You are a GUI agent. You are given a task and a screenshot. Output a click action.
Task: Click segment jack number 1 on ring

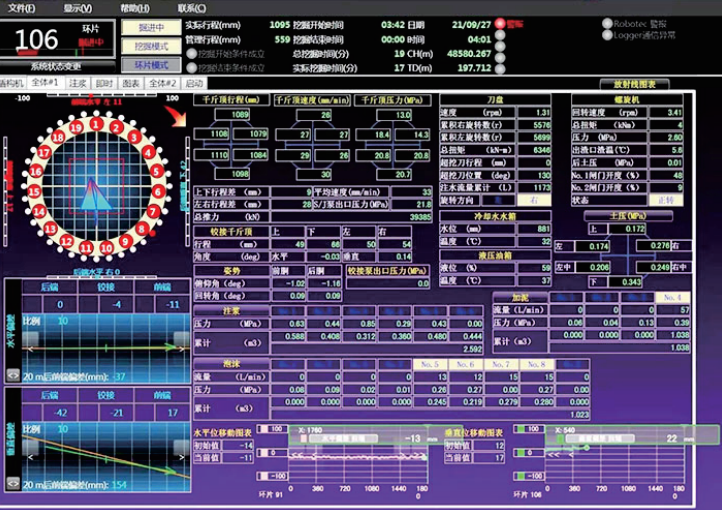[95, 124]
